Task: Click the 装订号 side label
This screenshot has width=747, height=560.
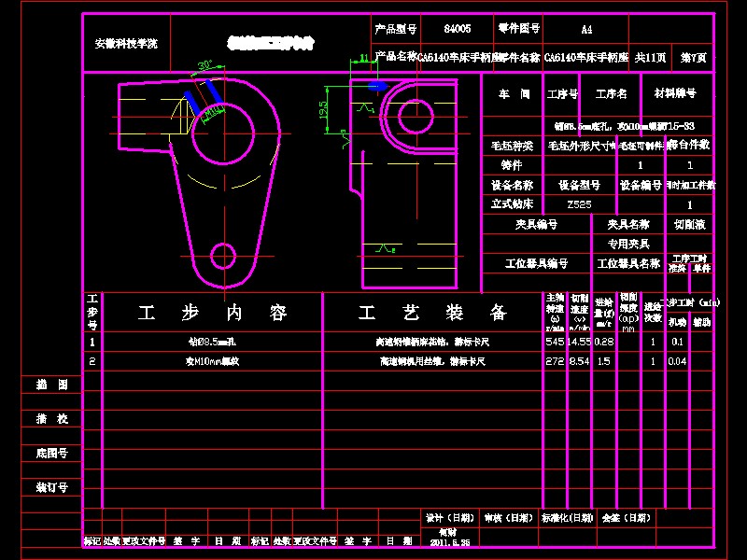Action: click(52, 487)
